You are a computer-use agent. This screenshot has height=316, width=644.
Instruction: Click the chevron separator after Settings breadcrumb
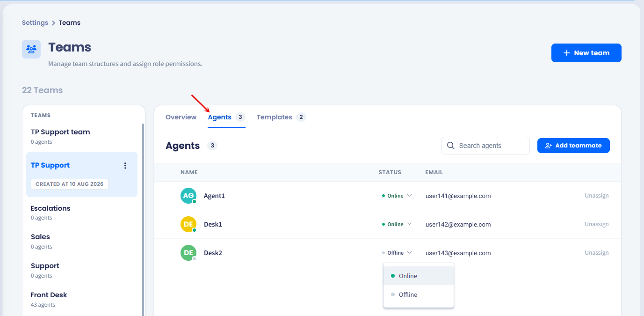[53, 23]
